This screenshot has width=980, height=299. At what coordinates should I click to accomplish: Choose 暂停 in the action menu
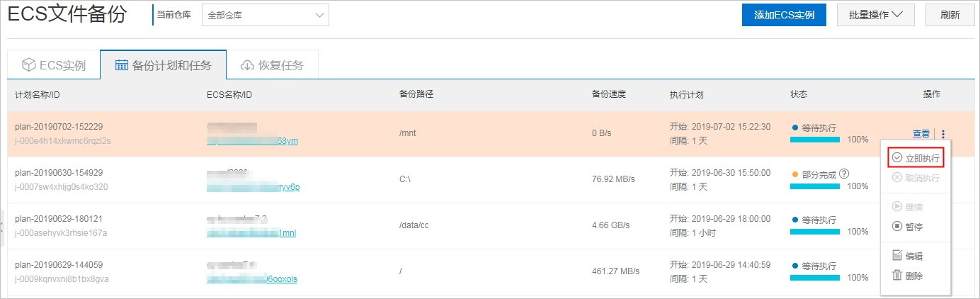[908, 227]
